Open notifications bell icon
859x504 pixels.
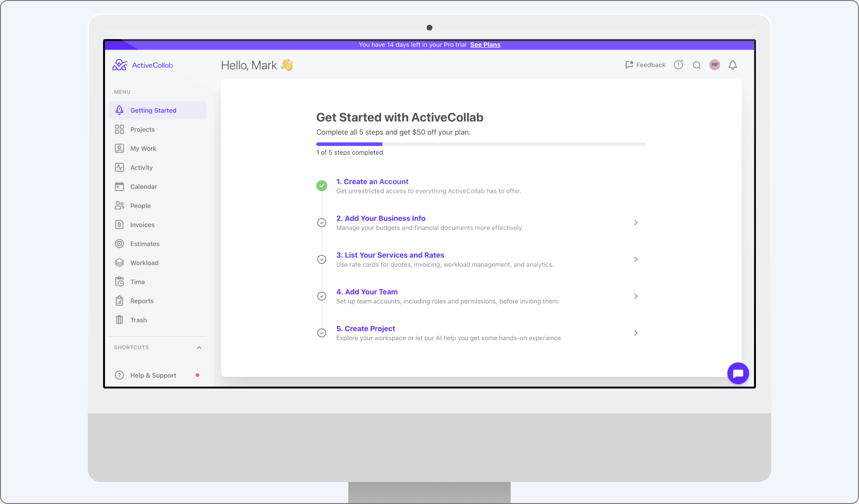[733, 65]
